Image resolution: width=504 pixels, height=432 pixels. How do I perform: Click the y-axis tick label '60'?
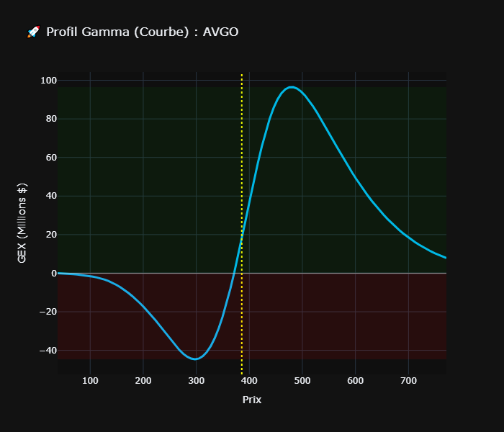click(51, 158)
